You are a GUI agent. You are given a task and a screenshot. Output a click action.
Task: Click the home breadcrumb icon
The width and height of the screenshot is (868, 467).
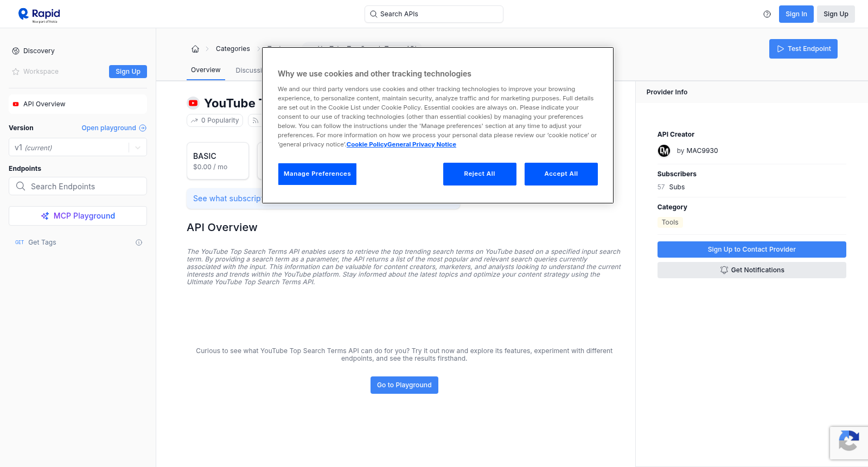click(195, 49)
